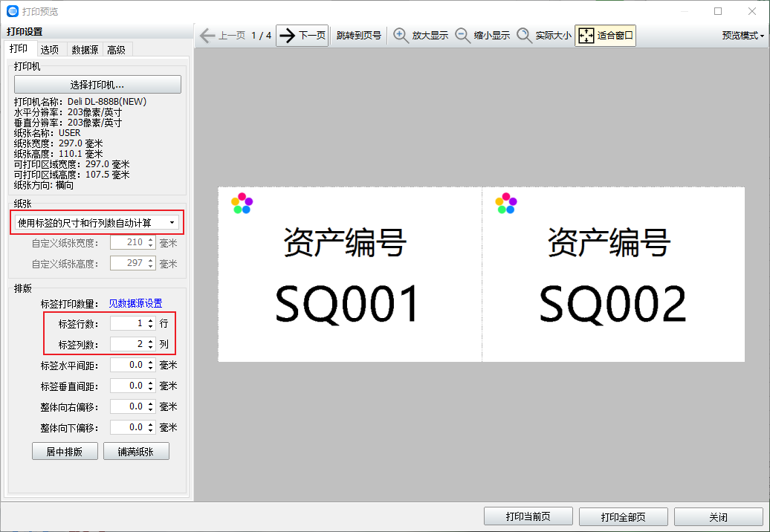Click the 放大显示 zoom in magnifier
The height and width of the screenshot is (532, 770).
pyautogui.click(x=401, y=36)
